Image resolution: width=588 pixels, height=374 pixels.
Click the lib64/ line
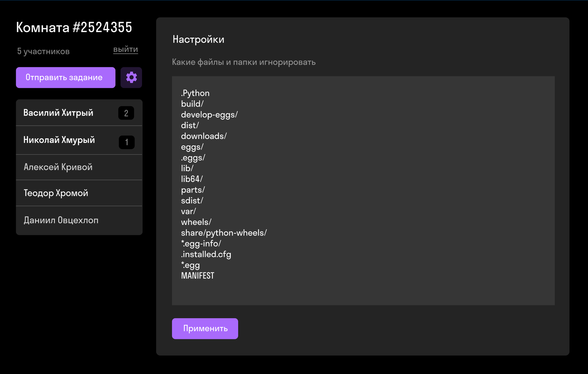click(x=192, y=179)
